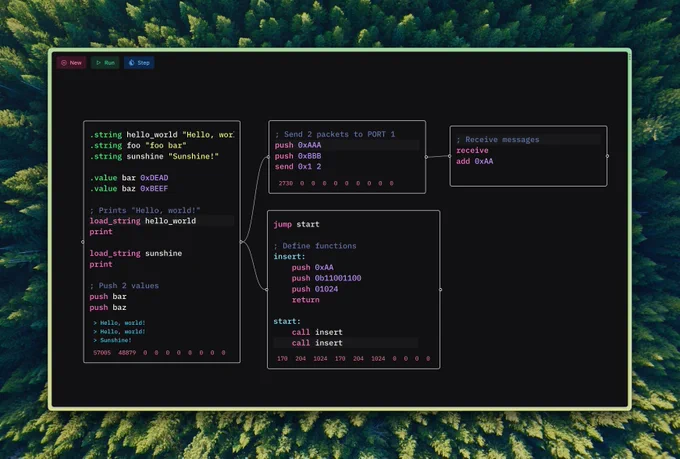Click the 'return' instruction
Image resolution: width=680 pixels, height=459 pixels.
[x=305, y=300]
